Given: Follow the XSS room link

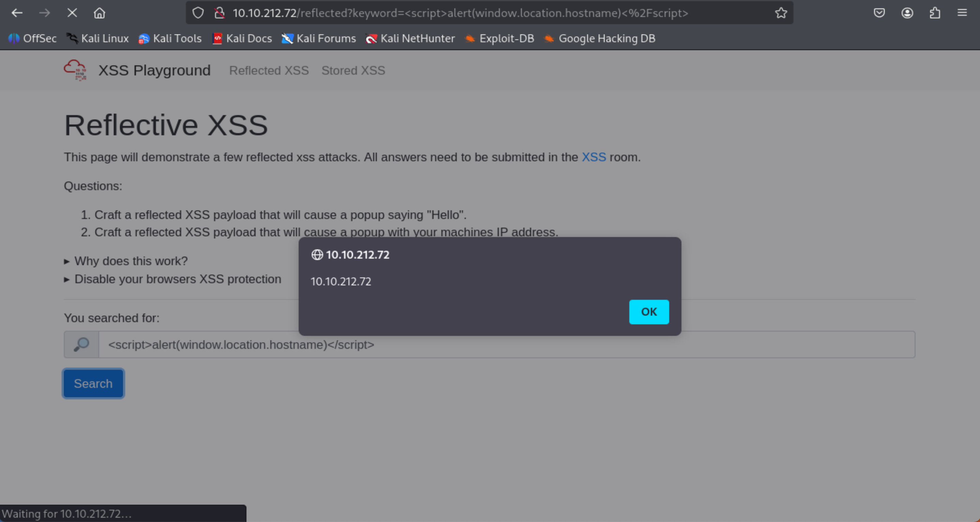Looking at the screenshot, I should 593,157.
